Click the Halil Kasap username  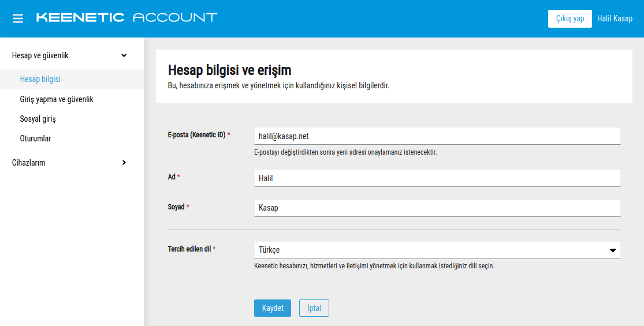pyautogui.click(x=615, y=18)
